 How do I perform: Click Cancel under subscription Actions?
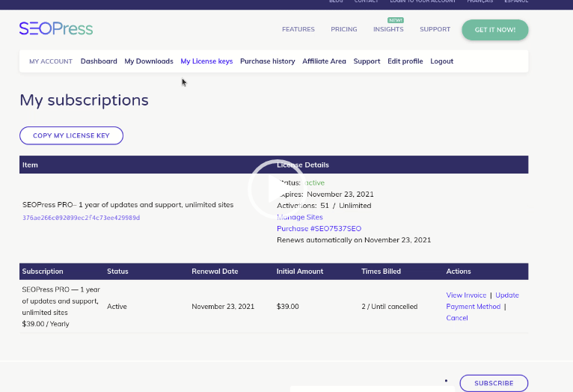457,318
